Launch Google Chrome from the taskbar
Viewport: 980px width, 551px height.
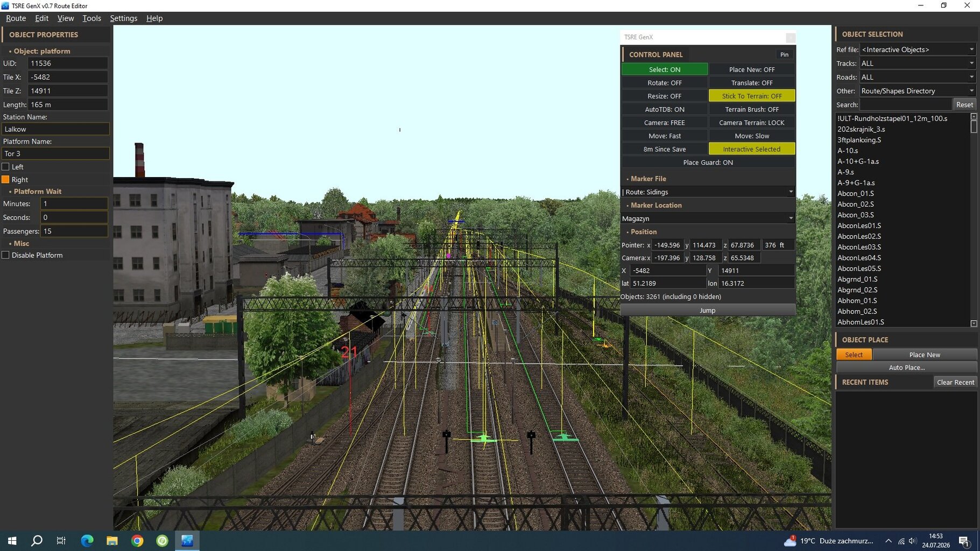tap(137, 541)
